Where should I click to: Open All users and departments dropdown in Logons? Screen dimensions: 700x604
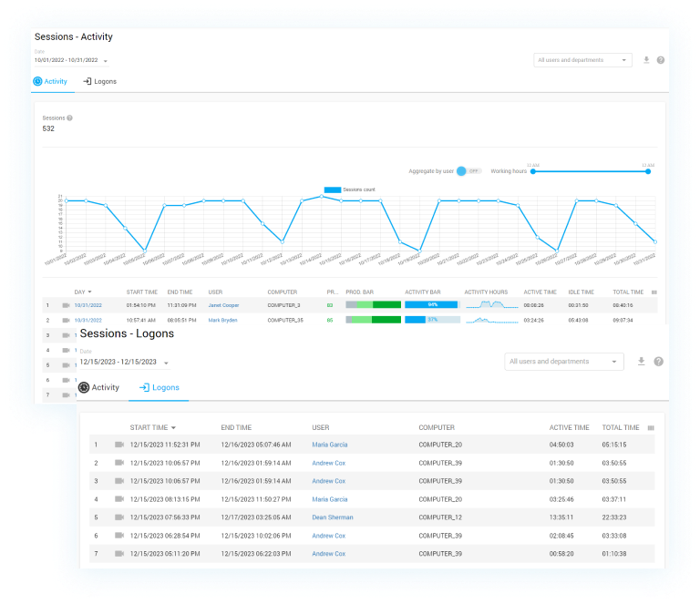(563, 362)
